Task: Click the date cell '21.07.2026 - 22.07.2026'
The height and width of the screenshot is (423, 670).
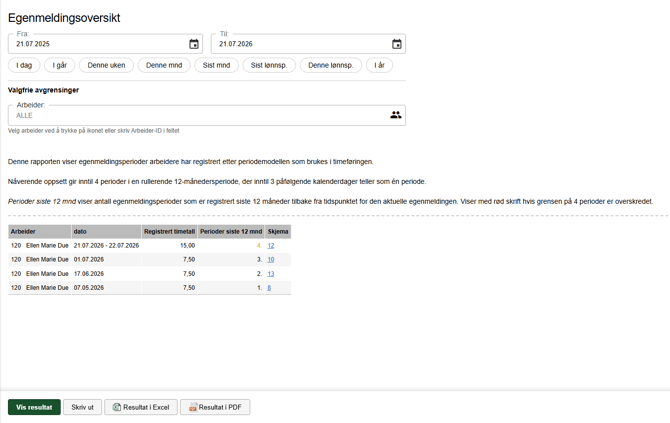Action: pos(106,246)
